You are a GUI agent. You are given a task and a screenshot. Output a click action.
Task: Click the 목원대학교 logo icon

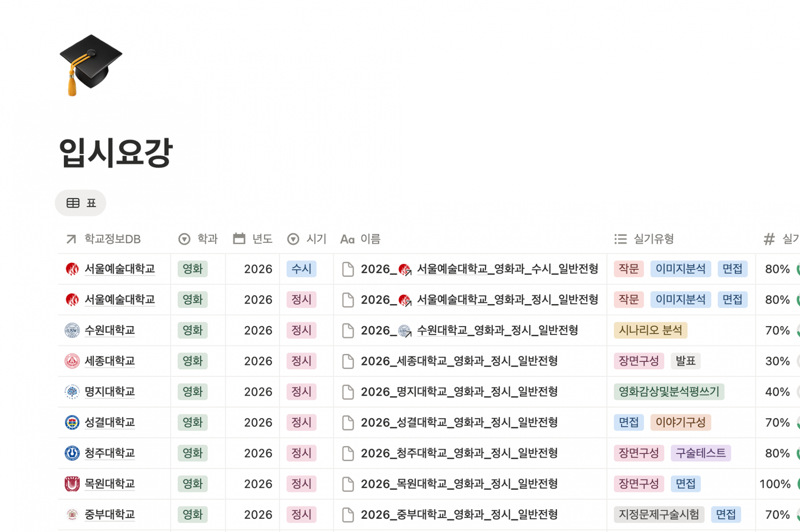(72, 484)
